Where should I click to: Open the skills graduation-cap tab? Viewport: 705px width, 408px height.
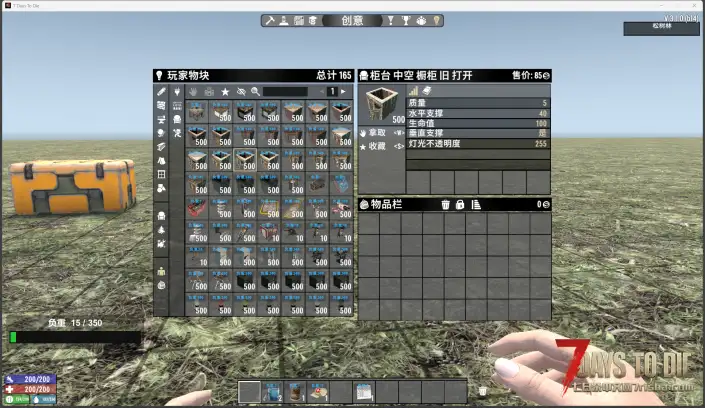pos(313,21)
